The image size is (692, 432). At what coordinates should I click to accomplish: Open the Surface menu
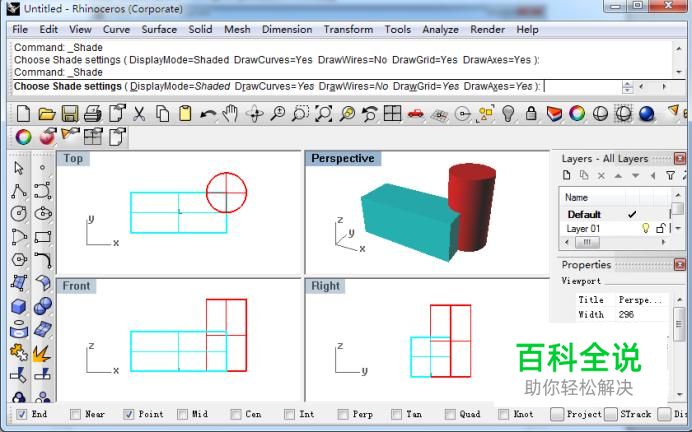(159, 29)
